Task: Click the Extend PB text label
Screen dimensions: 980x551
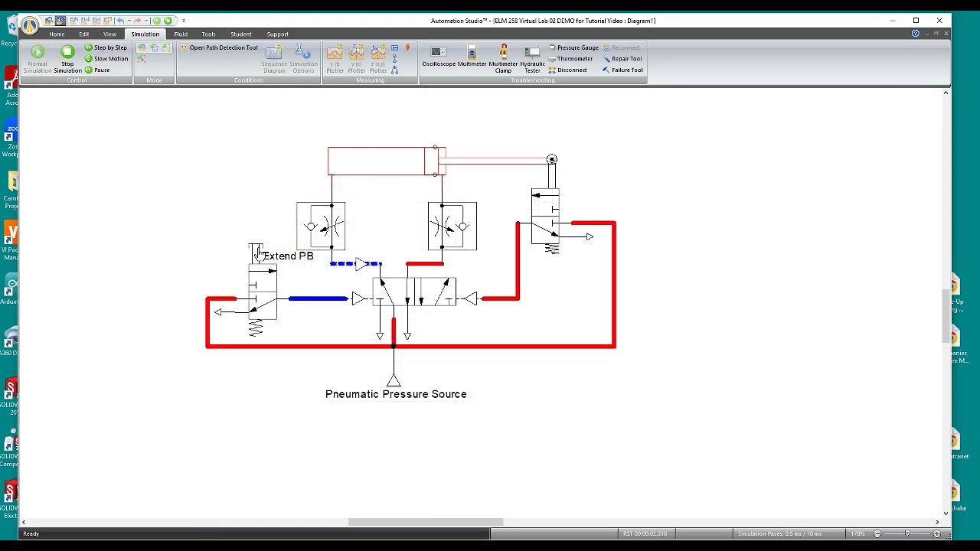Action: (289, 256)
